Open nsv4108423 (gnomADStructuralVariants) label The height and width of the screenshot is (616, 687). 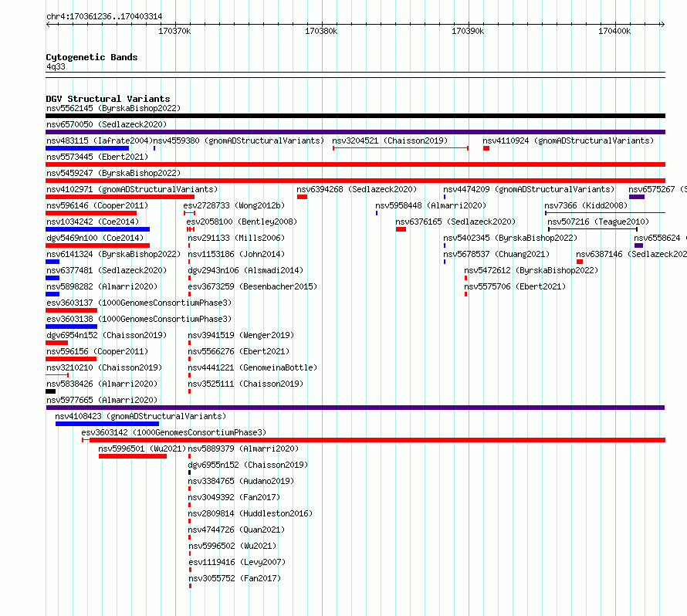[140, 416]
